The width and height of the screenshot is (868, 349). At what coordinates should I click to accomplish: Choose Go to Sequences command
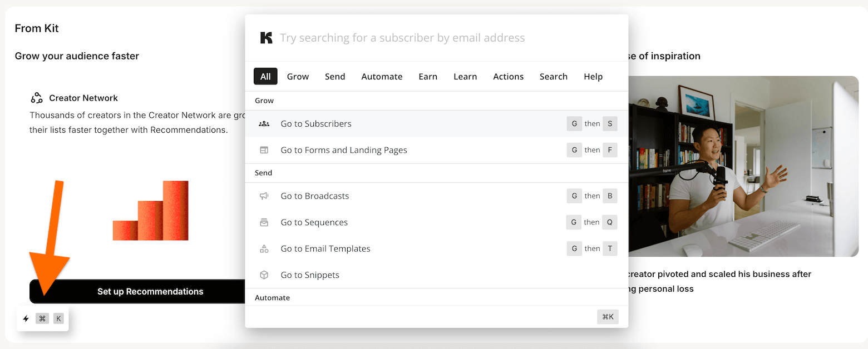pos(437,222)
